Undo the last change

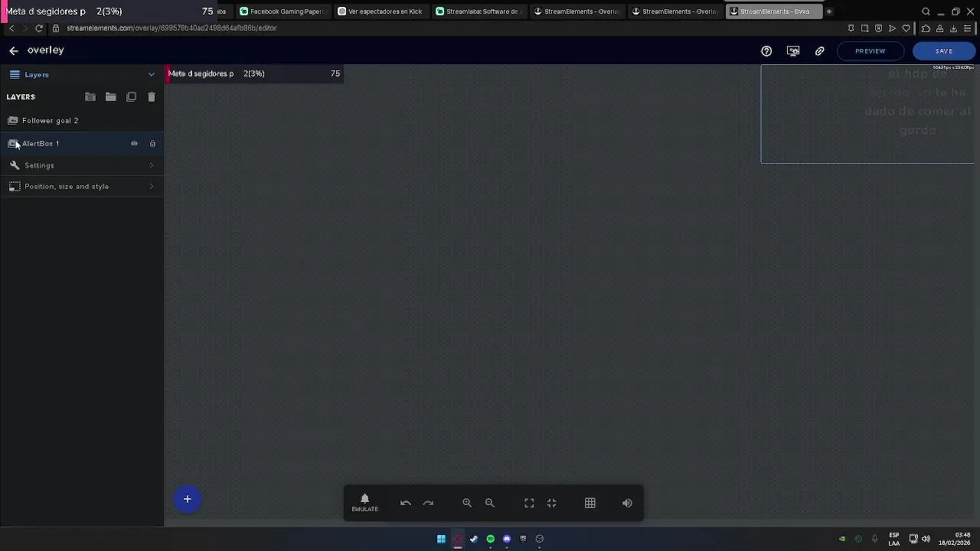[x=406, y=504]
